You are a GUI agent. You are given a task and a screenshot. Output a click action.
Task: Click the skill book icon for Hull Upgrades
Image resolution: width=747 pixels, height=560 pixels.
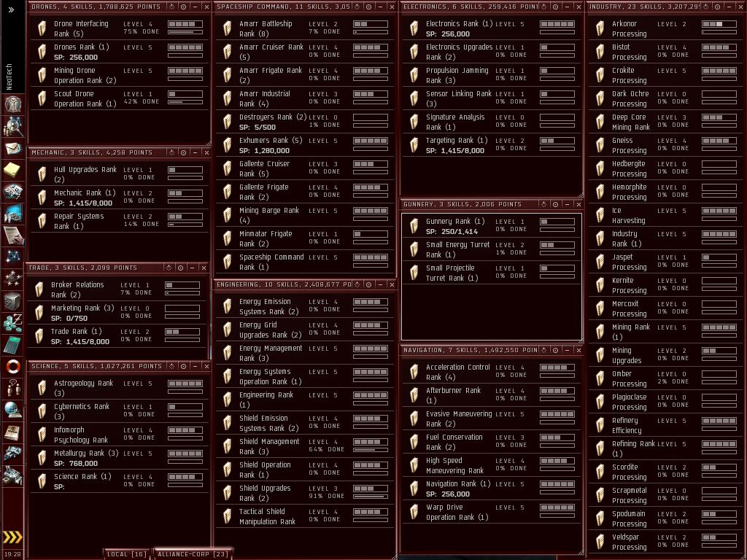(x=42, y=174)
